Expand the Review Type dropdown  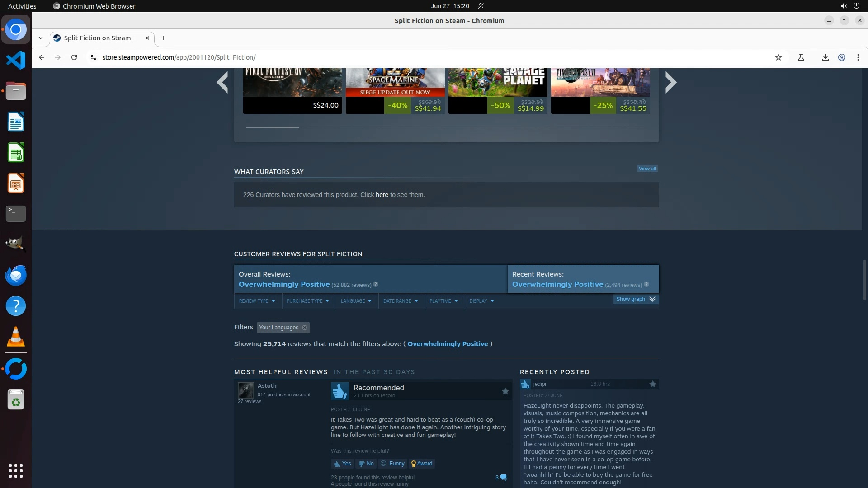257,301
